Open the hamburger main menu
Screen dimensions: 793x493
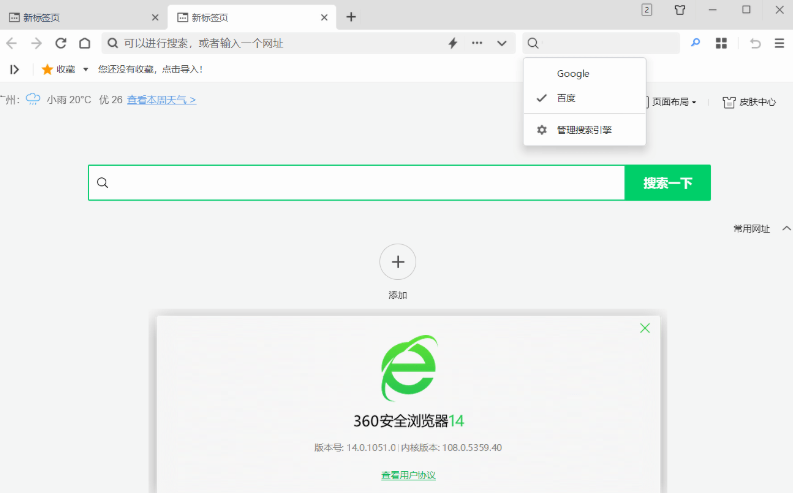coord(779,43)
